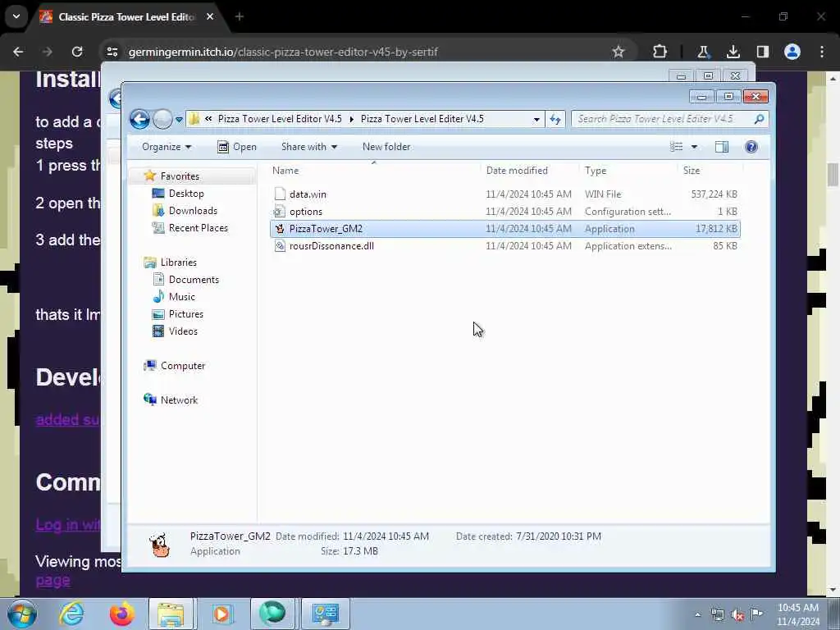Image resolution: width=840 pixels, height=630 pixels.
Task: Show hidden tray icons arrow
Action: point(697,615)
